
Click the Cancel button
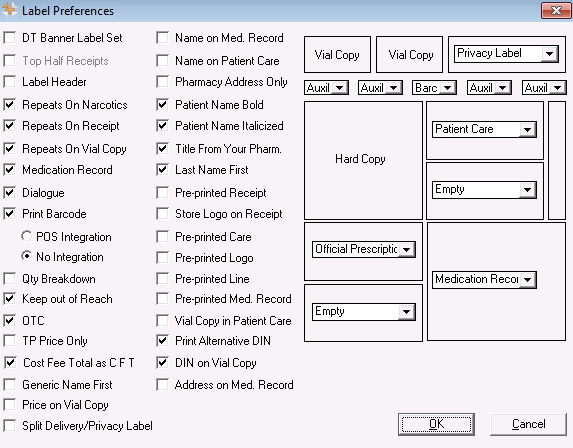click(x=528, y=424)
